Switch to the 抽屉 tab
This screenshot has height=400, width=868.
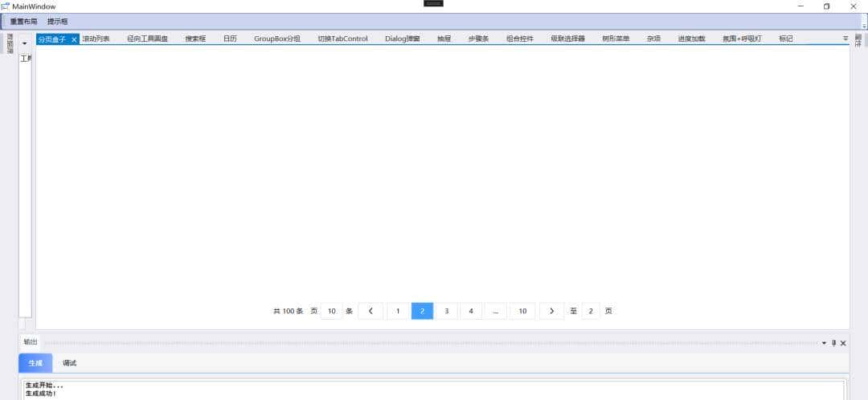[x=444, y=39]
